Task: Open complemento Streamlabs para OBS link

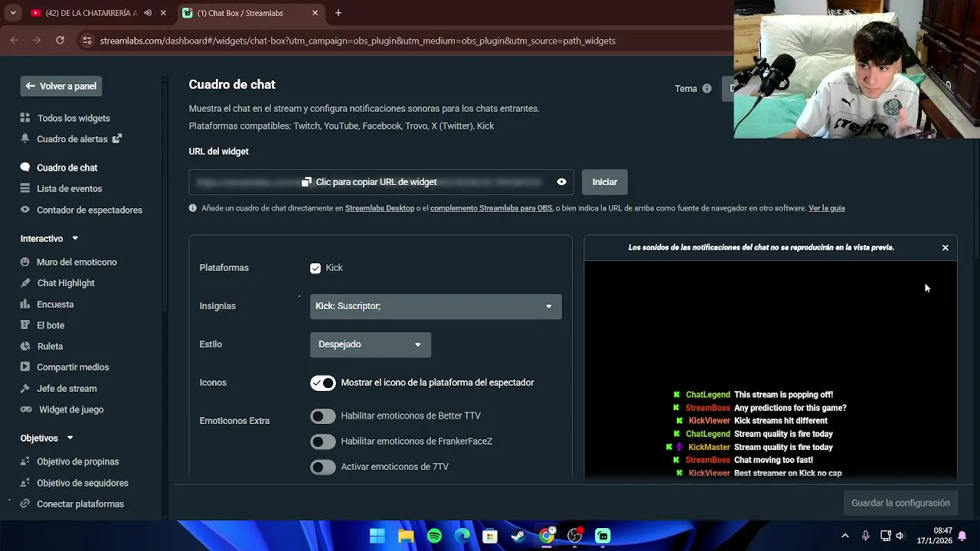Action: 491,208
